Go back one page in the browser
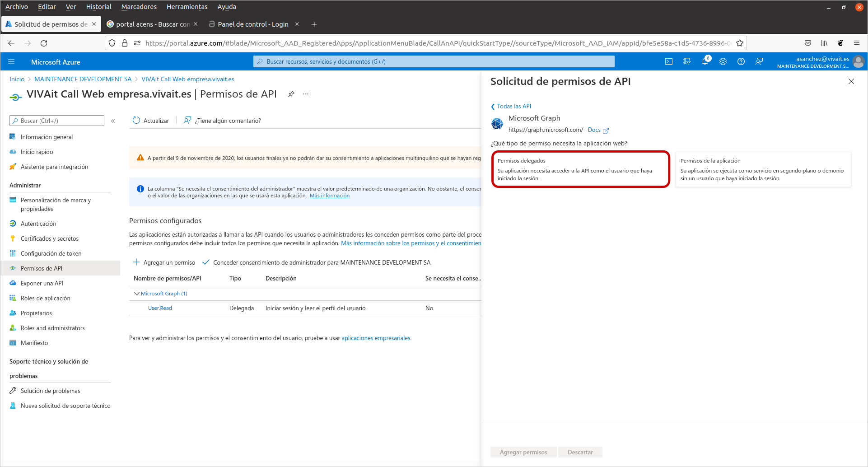The height and width of the screenshot is (467, 868). point(11,43)
